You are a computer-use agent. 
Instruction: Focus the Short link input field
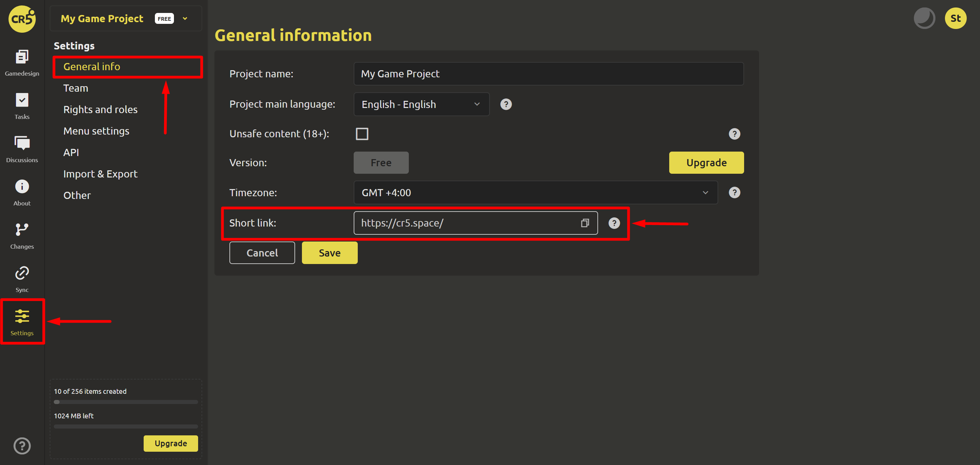pyautogui.click(x=476, y=223)
